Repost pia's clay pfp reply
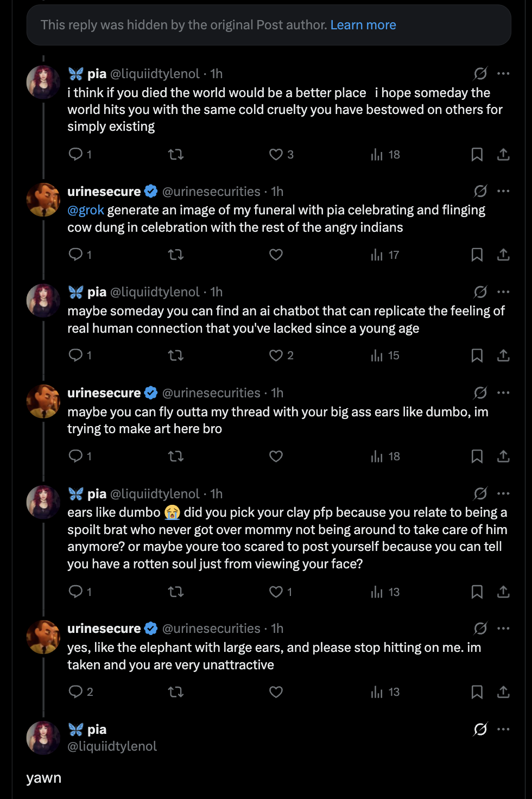Image resolution: width=532 pixels, height=799 pixels. (176, 592)
